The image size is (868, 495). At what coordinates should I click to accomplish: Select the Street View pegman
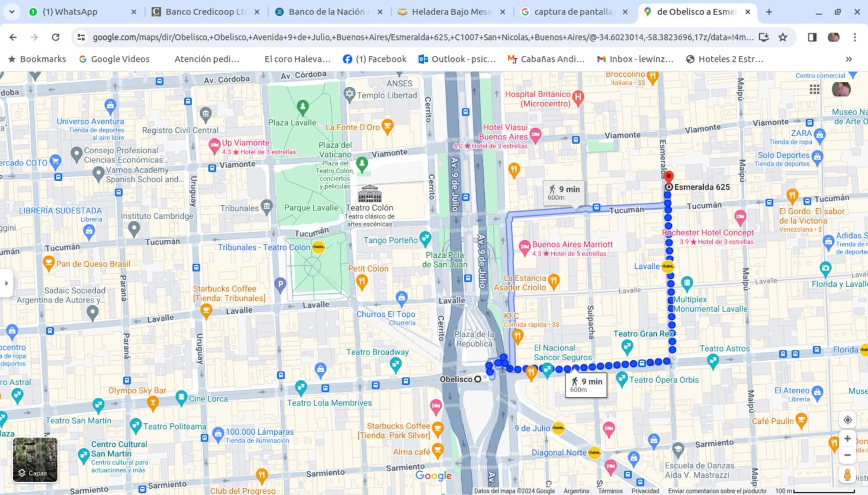(x=848, y=475)
